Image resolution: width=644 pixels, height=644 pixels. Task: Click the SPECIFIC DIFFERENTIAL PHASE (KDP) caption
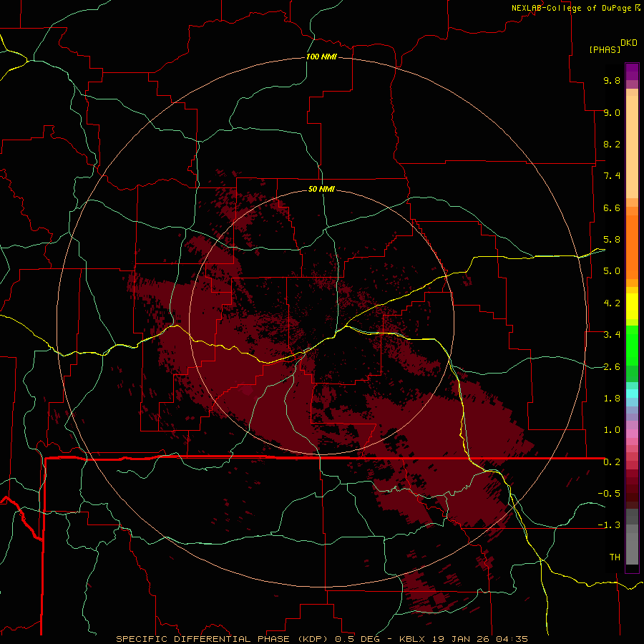pyautogui.click(x=223, y=639)
